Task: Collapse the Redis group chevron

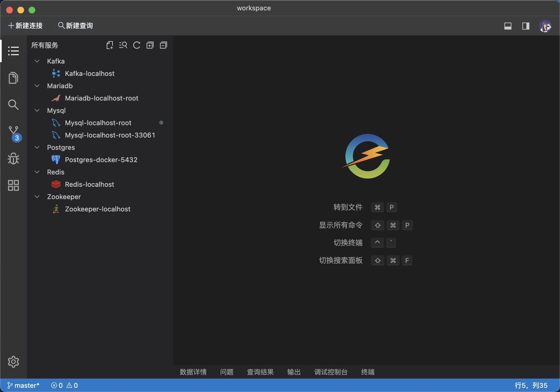Action: (37, 172)
